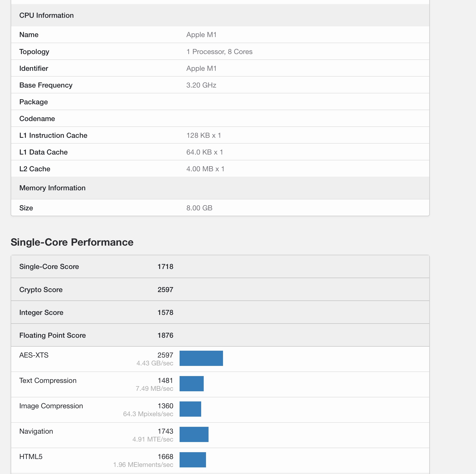
Task: Select the '4.00 MB x 1' value
Action: point(205,169)
